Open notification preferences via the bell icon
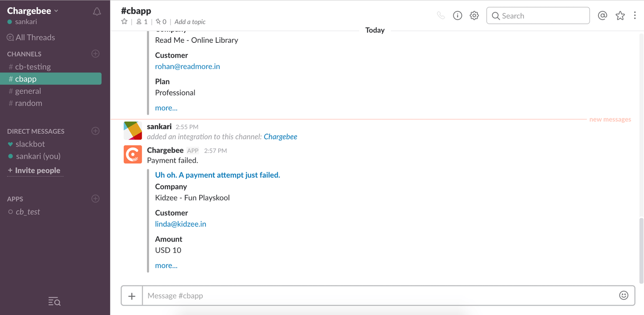The height and width of the screenshot is (315, 644). (x=96, y=12)
